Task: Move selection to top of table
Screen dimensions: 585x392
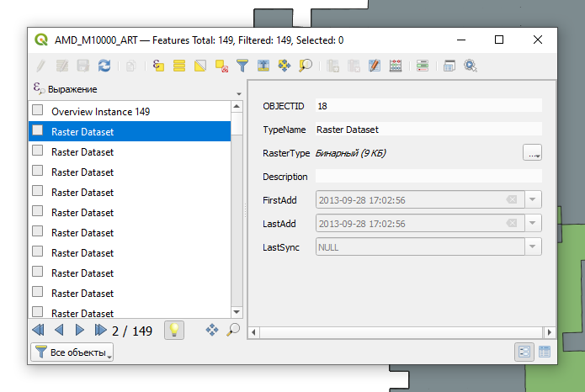Action: click(x=263, y=66)
